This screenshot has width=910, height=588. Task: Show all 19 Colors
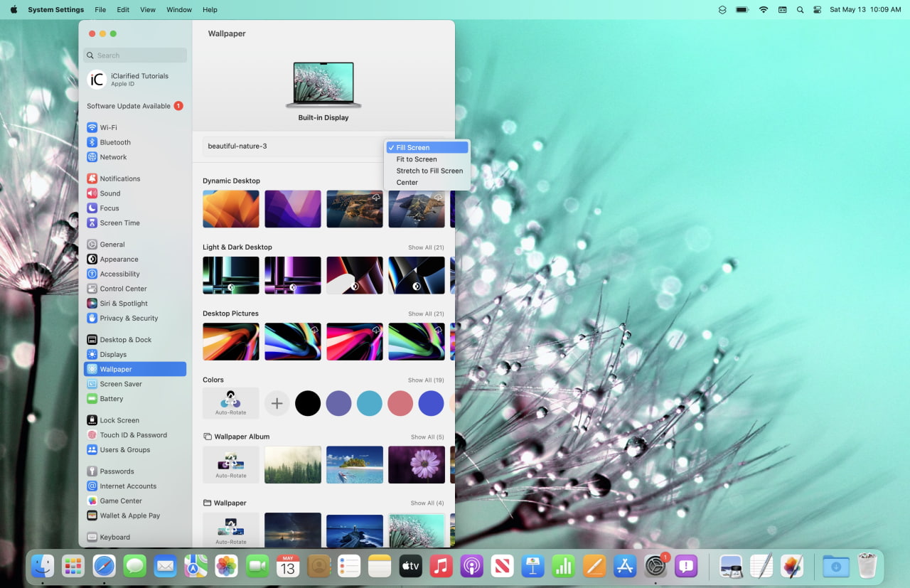[x=425, y=380]
